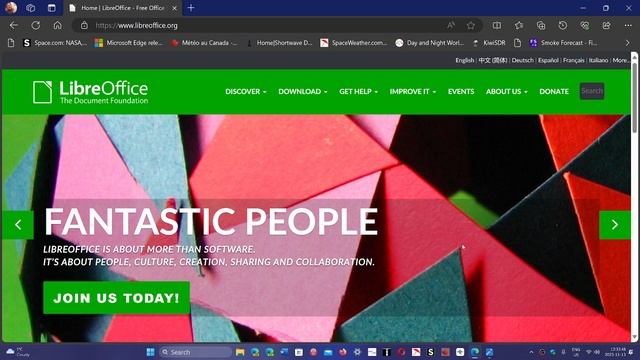This screenshot has width=640, height=360.
Task: Open Smoke Forecast bookmark
Action: pos(563,42)
